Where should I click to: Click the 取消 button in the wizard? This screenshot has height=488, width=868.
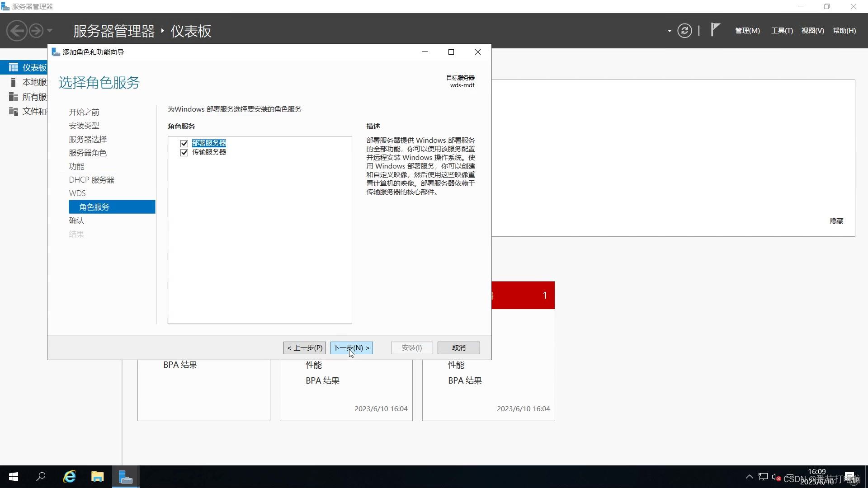pos(458,347)
